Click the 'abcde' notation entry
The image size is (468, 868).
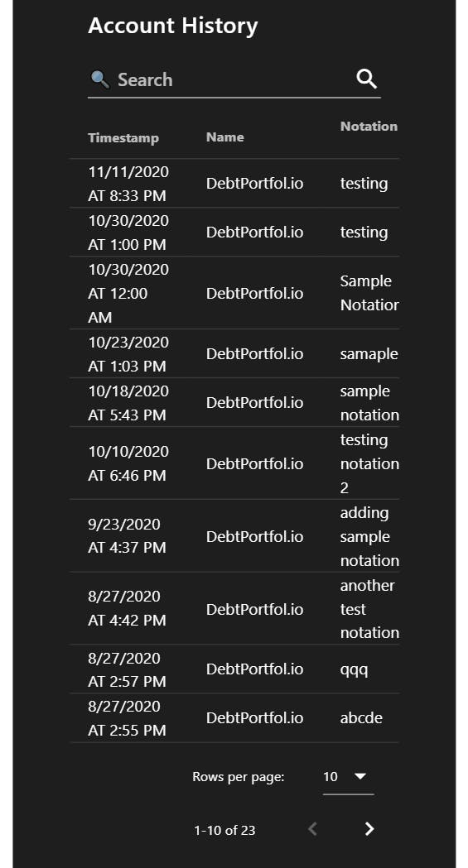[x=361, y=718]
